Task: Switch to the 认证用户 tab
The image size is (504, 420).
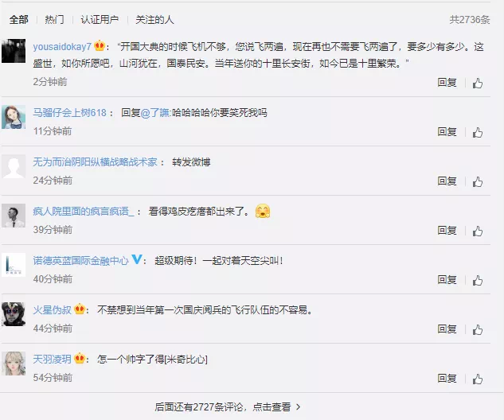Action: pyautogui.click(x=100, y=20)
